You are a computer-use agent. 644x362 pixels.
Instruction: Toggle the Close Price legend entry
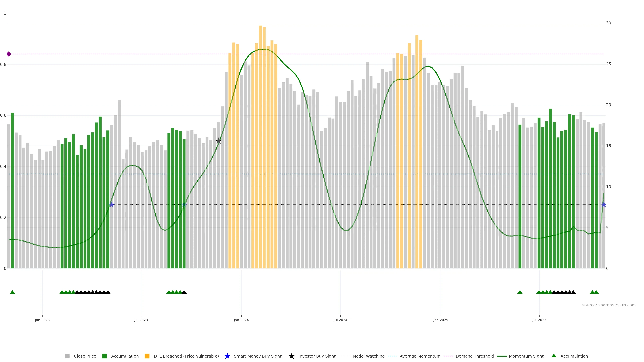(85, 356)
